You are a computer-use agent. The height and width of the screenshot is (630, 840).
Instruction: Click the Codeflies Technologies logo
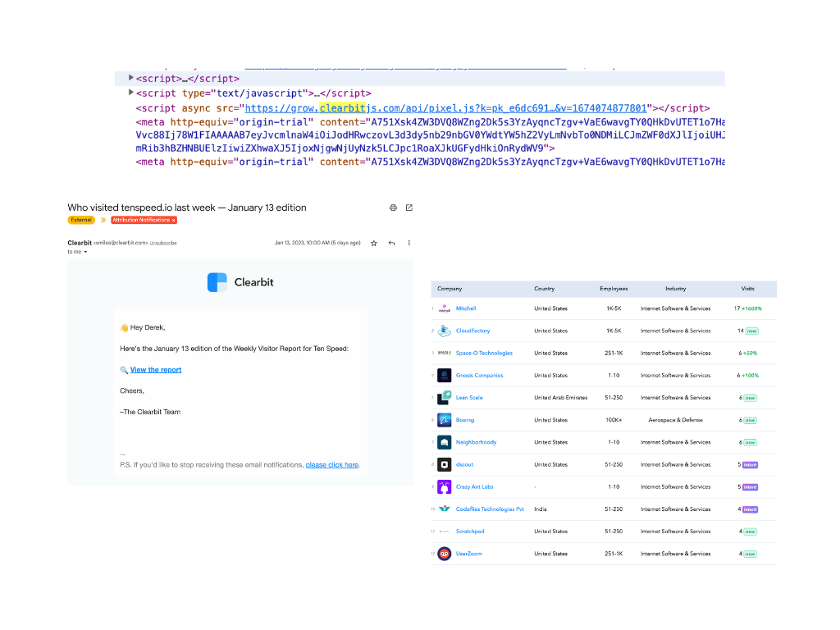pos(444,509)
